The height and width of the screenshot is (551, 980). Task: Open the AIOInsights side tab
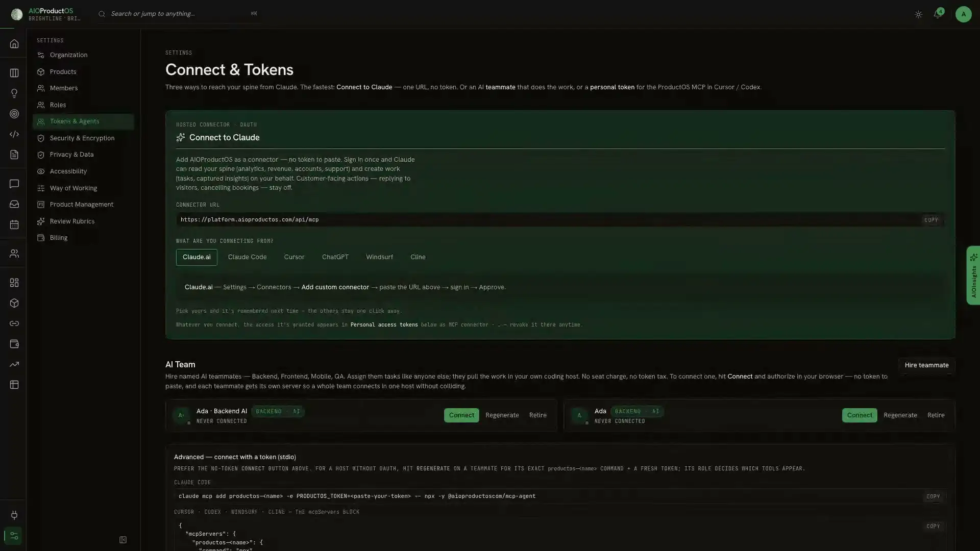pyautogui.click(x=973, y=275)
